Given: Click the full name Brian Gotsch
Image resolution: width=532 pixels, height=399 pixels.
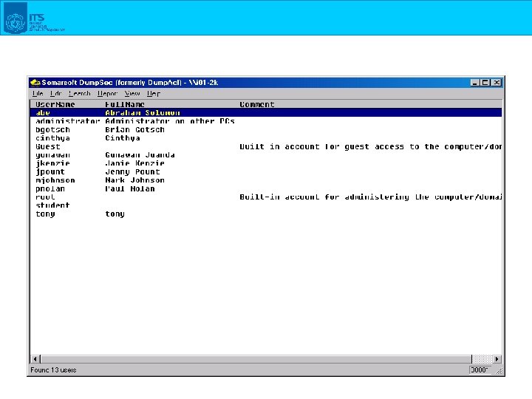Looking at the screenshot, I should 134,129.
